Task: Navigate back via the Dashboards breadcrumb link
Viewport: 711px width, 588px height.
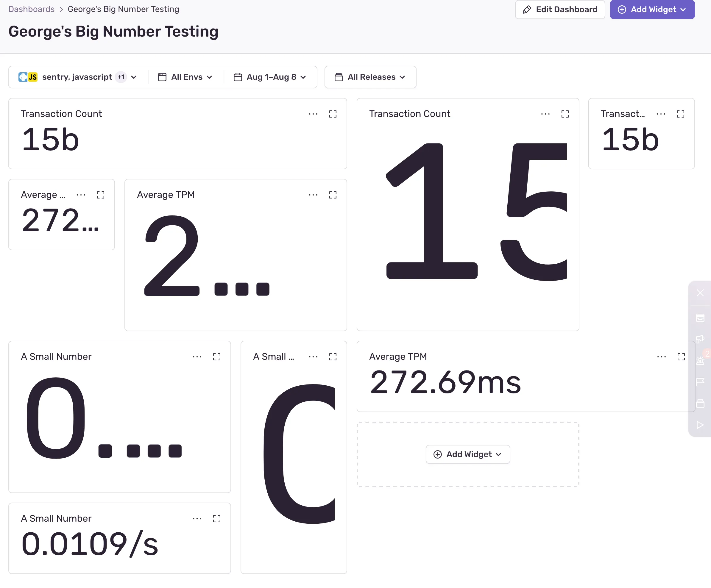Action: (x=31, y=9)
